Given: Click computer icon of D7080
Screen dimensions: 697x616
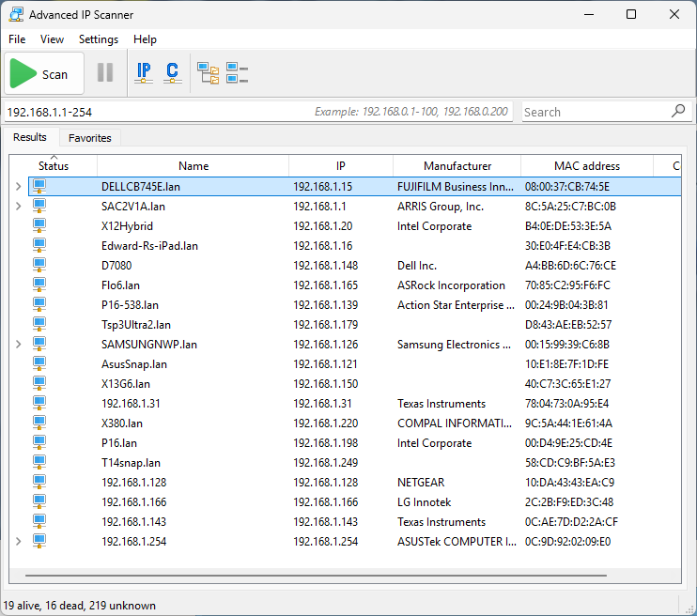Looking at the screenshot, I should pos(39,265).
